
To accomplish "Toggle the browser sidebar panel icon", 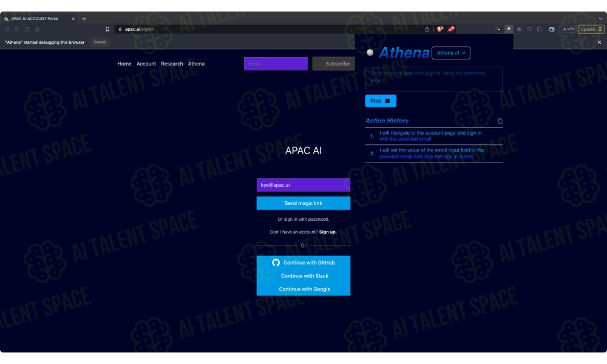I will point(539,29).
